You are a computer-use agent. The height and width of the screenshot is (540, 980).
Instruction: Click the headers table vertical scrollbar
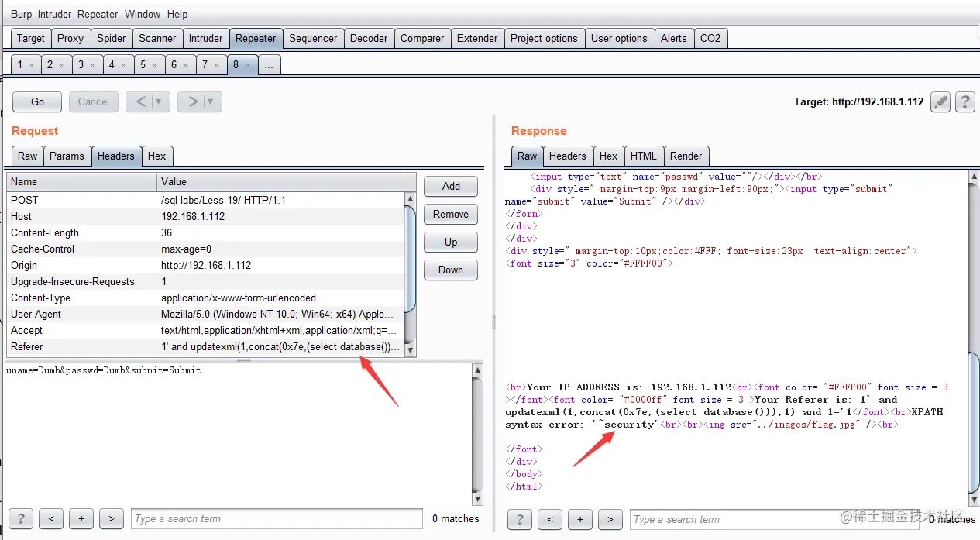pyautogui.click(x=411, y=275)
